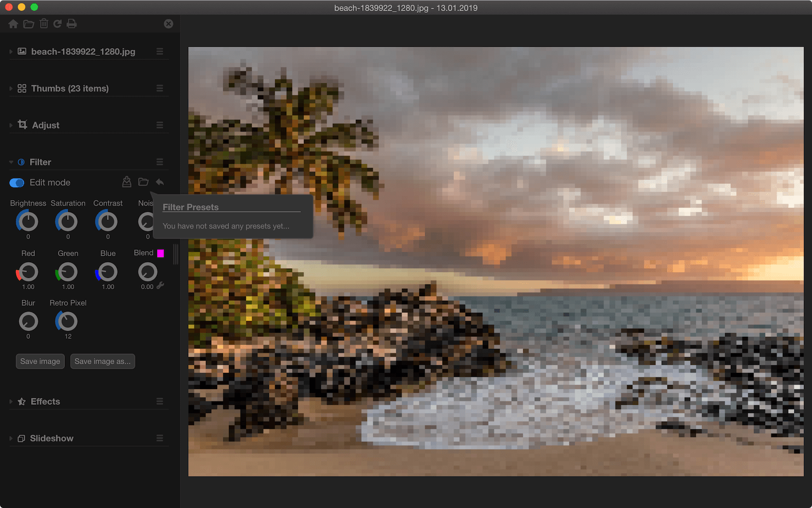The width and height of the screenshot is (812, 508).
Task: Click the Blend value '0.00'
Action: pyautogui.click(x=147, y=287)
